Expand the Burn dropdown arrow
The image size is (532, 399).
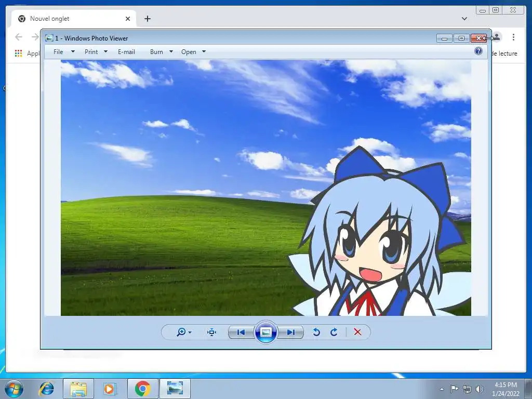(171, 51)
